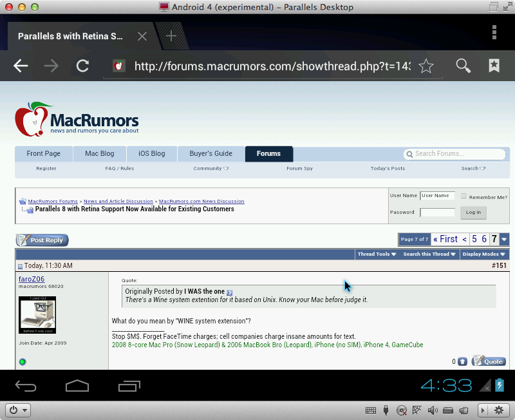Go back with the browser back arrow
The width and height of the screenshot is (515, 420).
click(x=21, y=66)
